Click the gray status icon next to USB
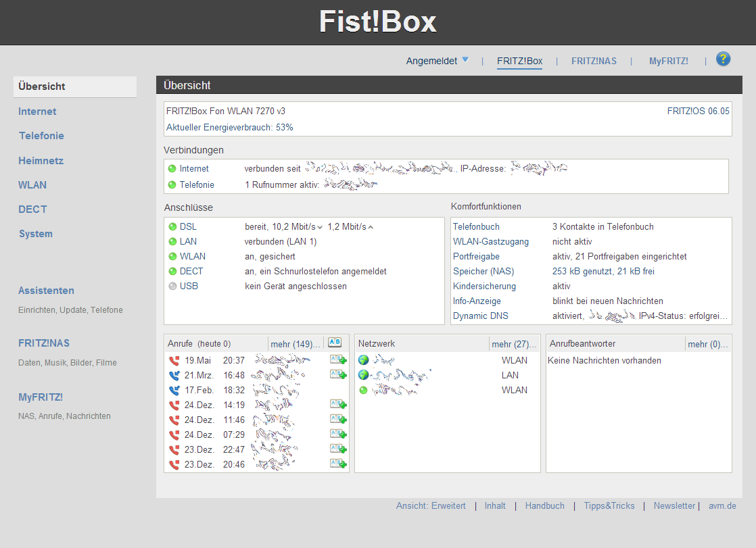Screen dimensions: 756x548 click(172, 285)
